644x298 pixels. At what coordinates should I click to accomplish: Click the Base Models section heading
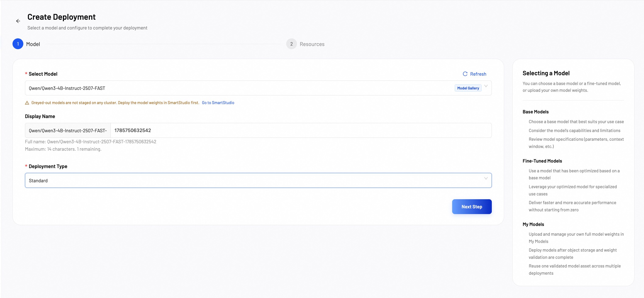(x=535, y=112)
